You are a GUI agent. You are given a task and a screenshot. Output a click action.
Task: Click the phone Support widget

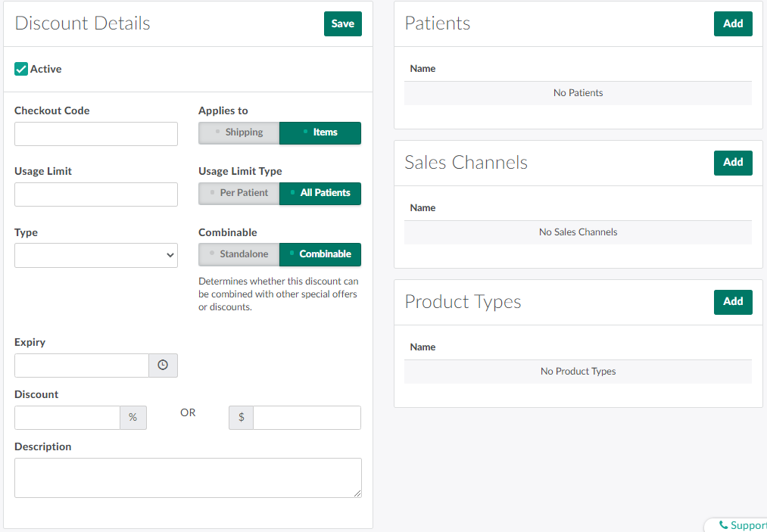click(x=741, y=524)
